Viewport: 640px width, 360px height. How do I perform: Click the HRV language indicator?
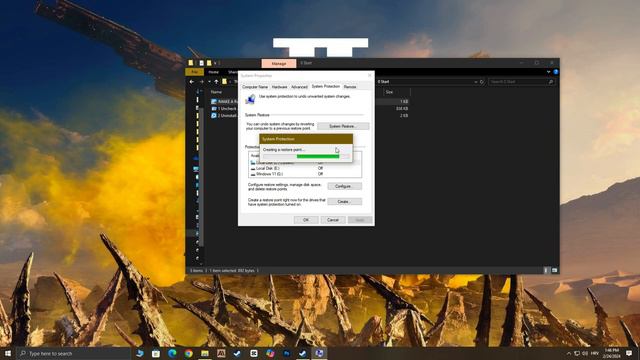tap(595, 353)
